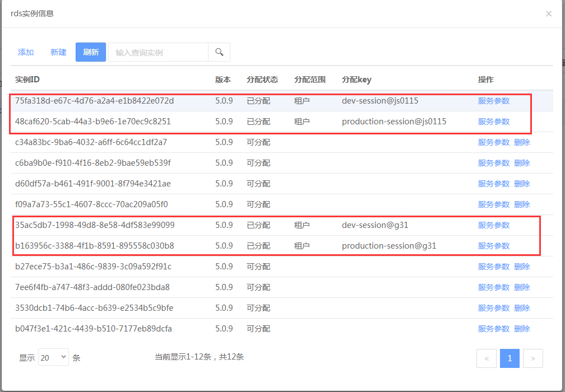The width and height of the screenshot is (565, 392).
Task: Open 服务参数 for instance c34a83bc
Action: (494, 142)
